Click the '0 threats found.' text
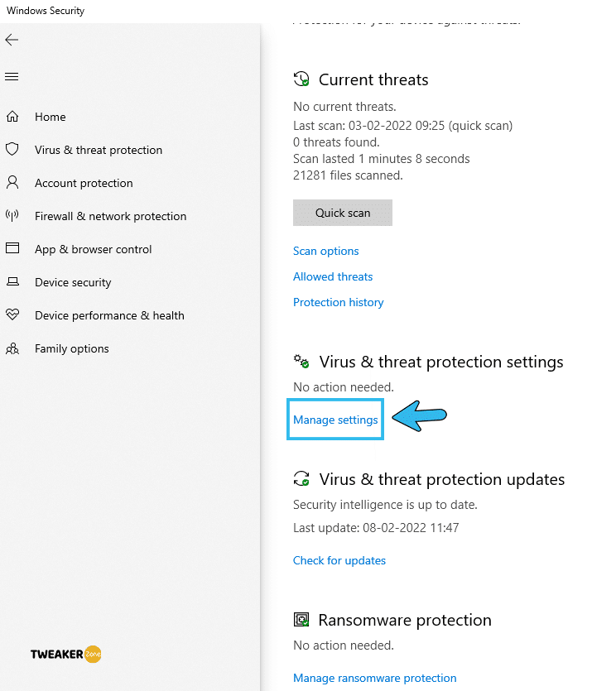The image size is (616, 691). pos(336,142)
